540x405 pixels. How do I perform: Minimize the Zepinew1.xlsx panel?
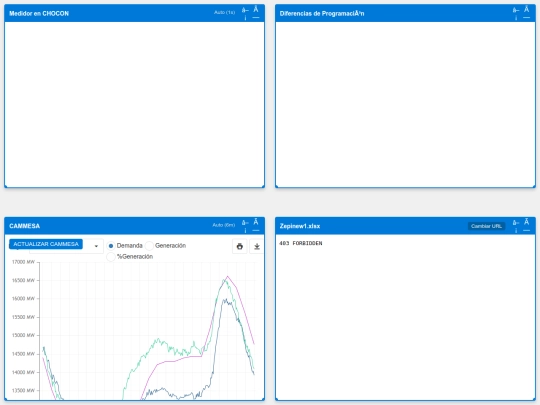[x=527, y=226]
